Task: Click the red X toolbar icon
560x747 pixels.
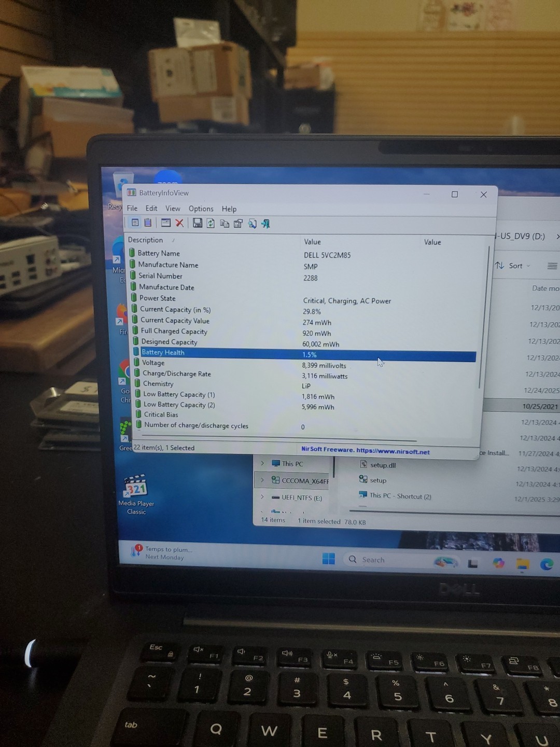Action: pyautogui.click(x=179, y=223)
